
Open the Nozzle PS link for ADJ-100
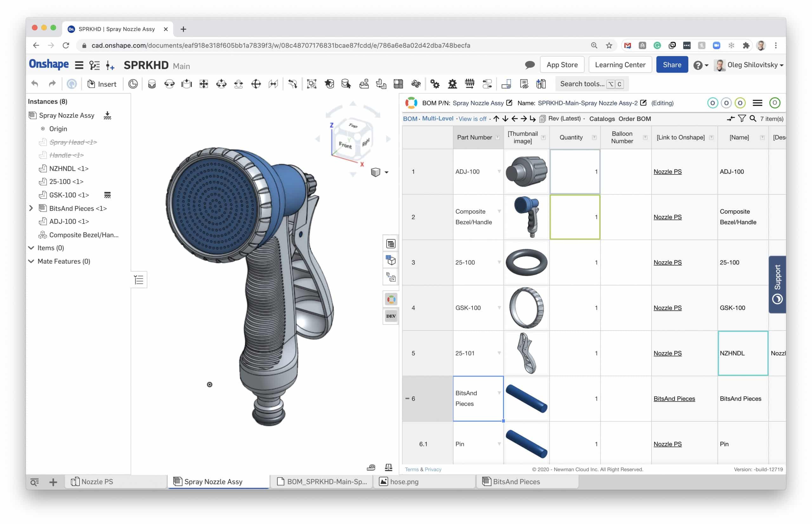pos(667,172)
